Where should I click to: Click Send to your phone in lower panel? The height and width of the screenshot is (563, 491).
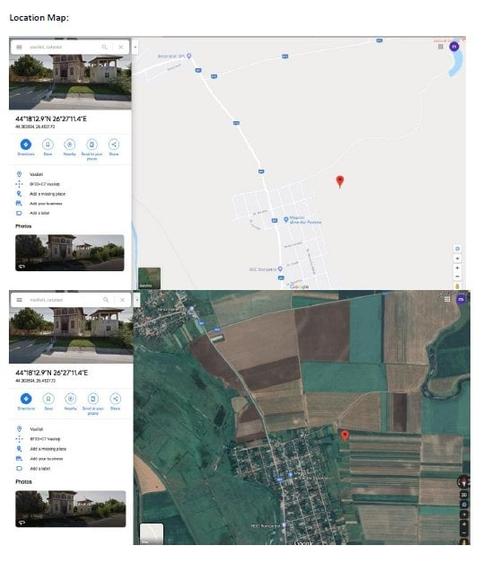(93, 404)
